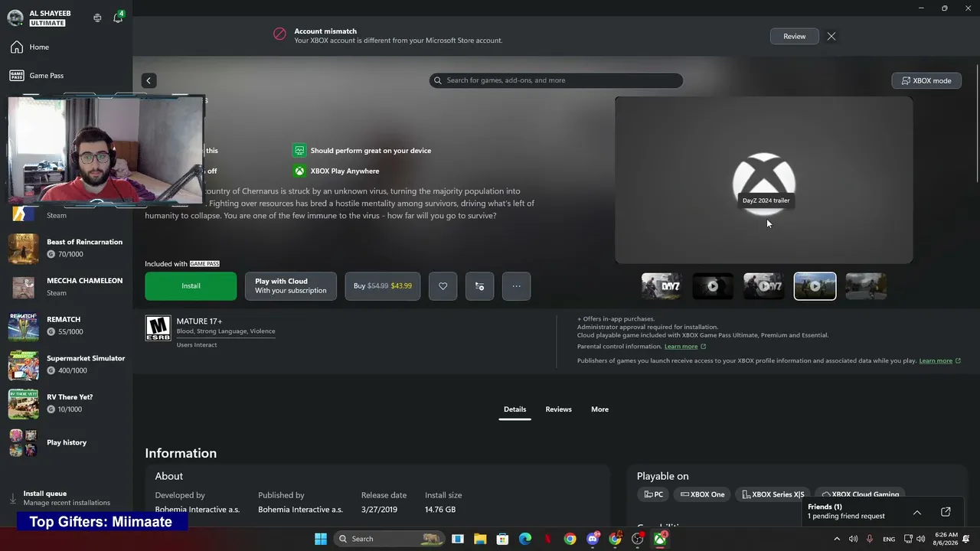This screenshot has height=551, width=980.
Task: Open the connected devices icon beside the bell
Action: [97, 18]
